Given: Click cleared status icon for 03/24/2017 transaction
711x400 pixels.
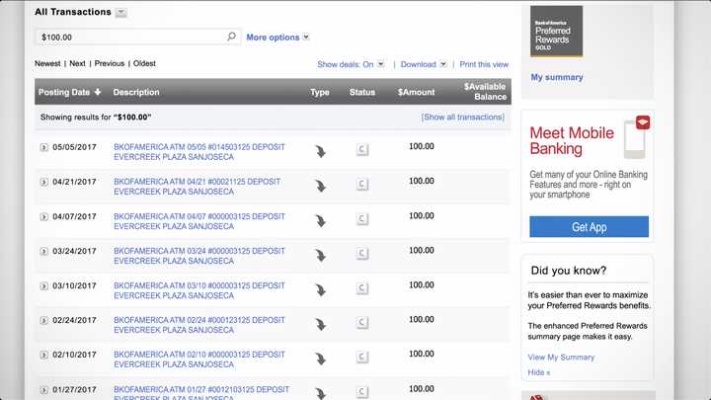Looking at the screenshot, I should (x=362, y=255).
